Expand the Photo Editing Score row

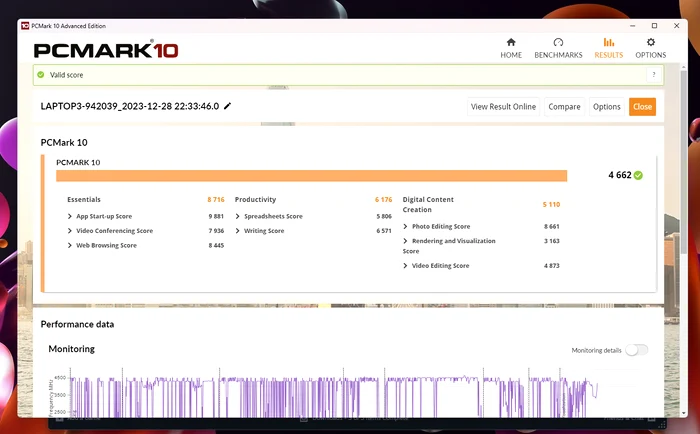pos(405,226)
